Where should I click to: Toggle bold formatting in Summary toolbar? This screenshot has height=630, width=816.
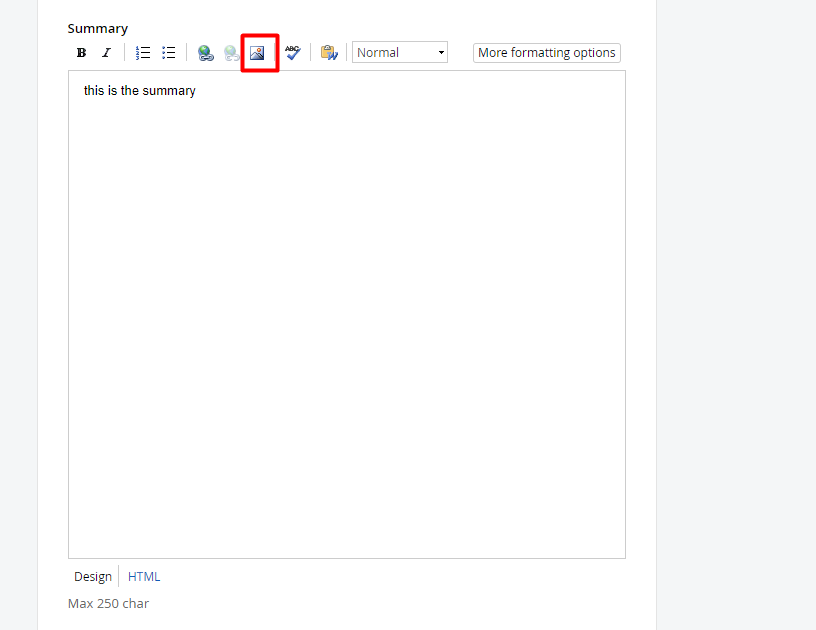(x=81, y=53)
